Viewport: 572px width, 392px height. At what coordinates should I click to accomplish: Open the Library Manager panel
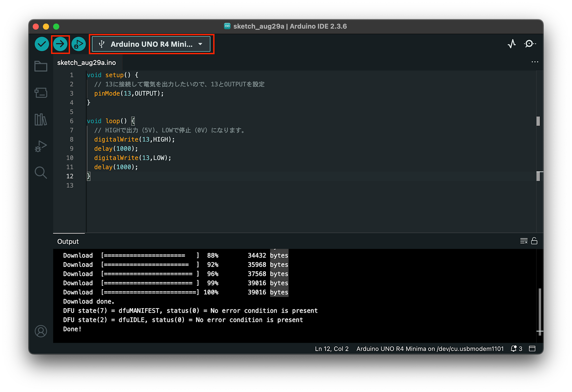click(41, 119)
